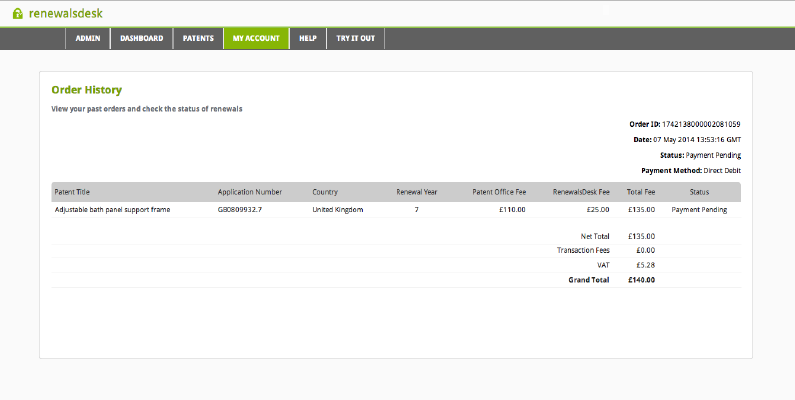
Task: Click the Try It Out tab
Action: 355,38
